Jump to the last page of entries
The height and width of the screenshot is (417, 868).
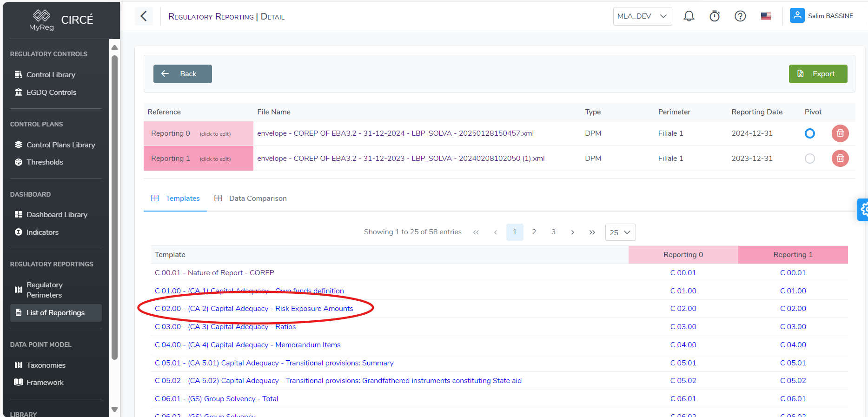click(592, 232)
